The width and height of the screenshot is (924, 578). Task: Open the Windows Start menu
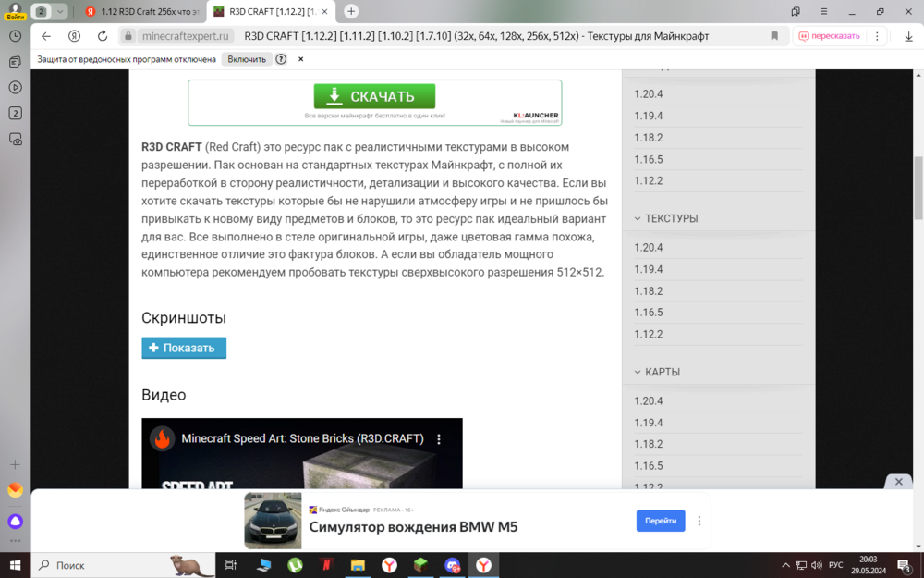pyautogui.click(x=16, y=566)
